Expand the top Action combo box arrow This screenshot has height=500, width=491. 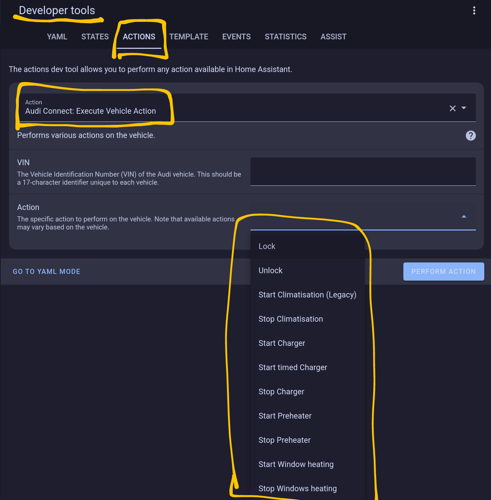[464, 108]
